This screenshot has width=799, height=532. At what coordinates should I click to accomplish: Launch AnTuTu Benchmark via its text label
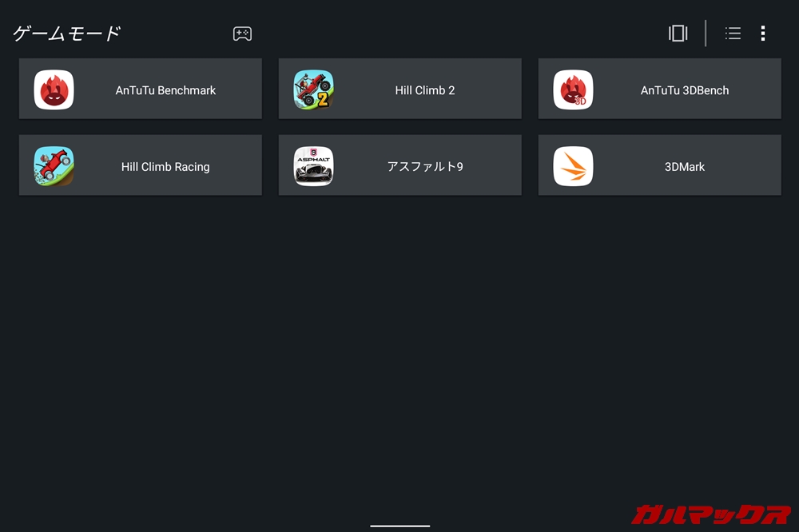click(165, 90)
